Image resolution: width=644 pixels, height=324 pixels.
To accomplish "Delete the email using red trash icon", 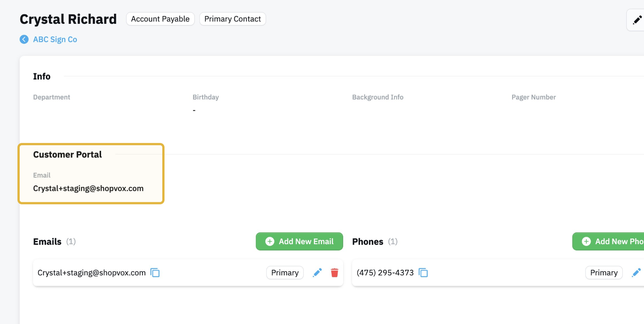I will click(335, 273).
